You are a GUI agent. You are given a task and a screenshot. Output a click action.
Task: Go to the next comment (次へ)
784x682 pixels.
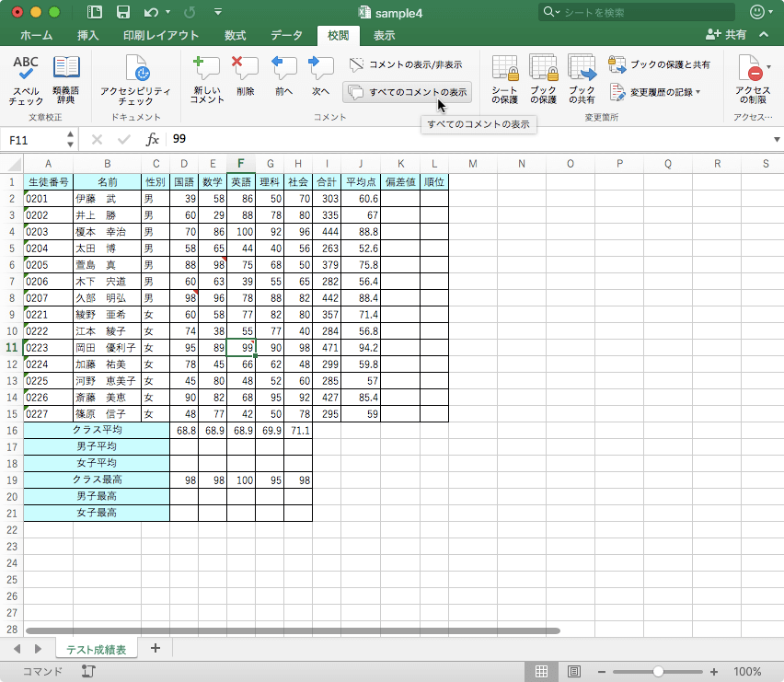(x=320, y=76)
